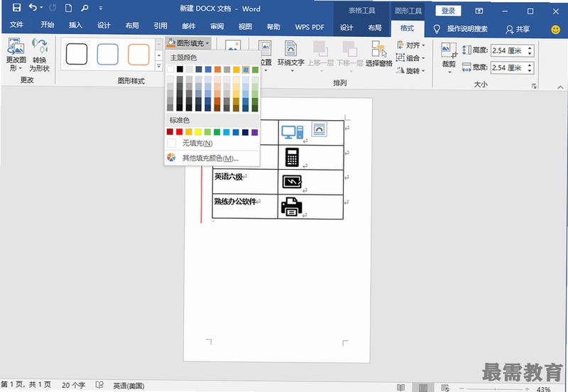The width and height of the screenshot is (568, 392).
Task: Open layout options icon beside the computer graphic
Action: (x=319, y=129)
